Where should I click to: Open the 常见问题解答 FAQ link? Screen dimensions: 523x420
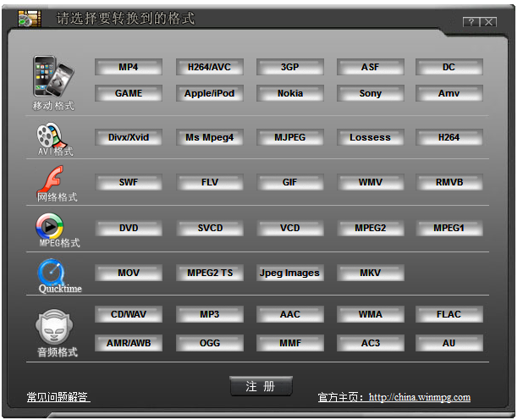click(58, 397)
